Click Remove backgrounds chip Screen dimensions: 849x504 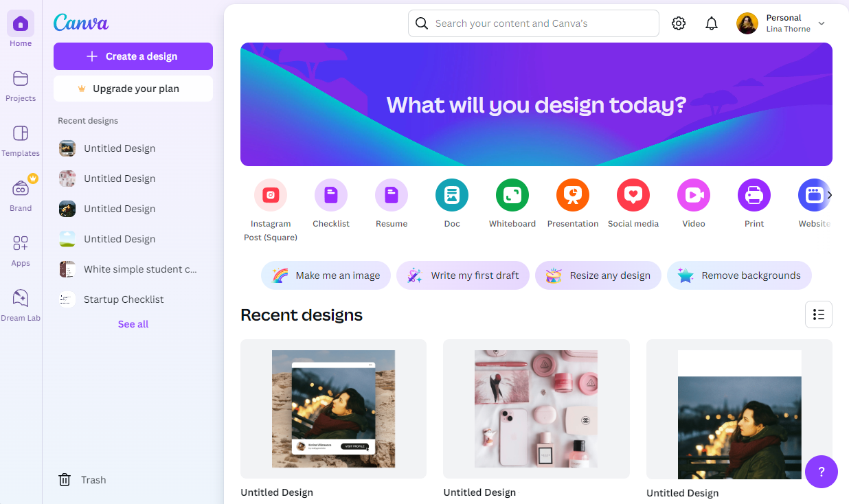pyautogui.click(x=739, y=275)
